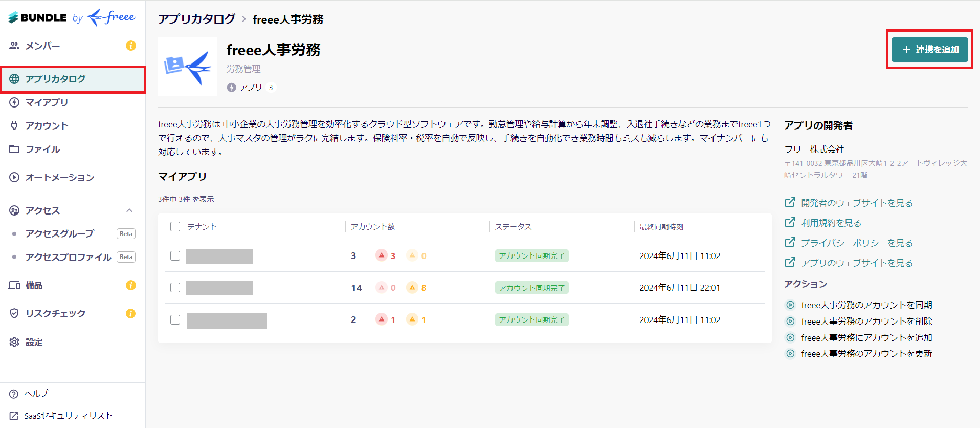Click the external link icon for プライバシーポリシーを見る

tap(790, 243)
